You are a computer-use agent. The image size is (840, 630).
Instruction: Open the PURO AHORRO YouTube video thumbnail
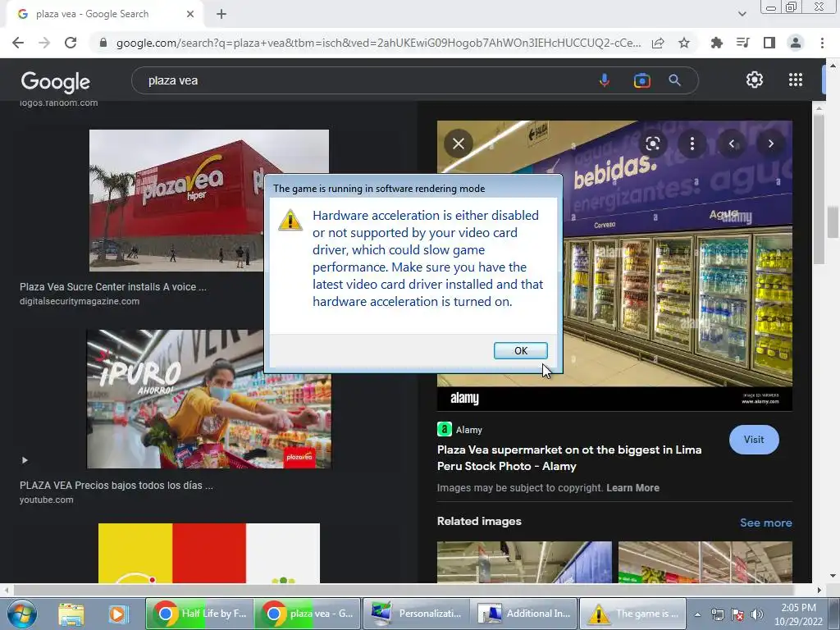(x=209, y=399)
